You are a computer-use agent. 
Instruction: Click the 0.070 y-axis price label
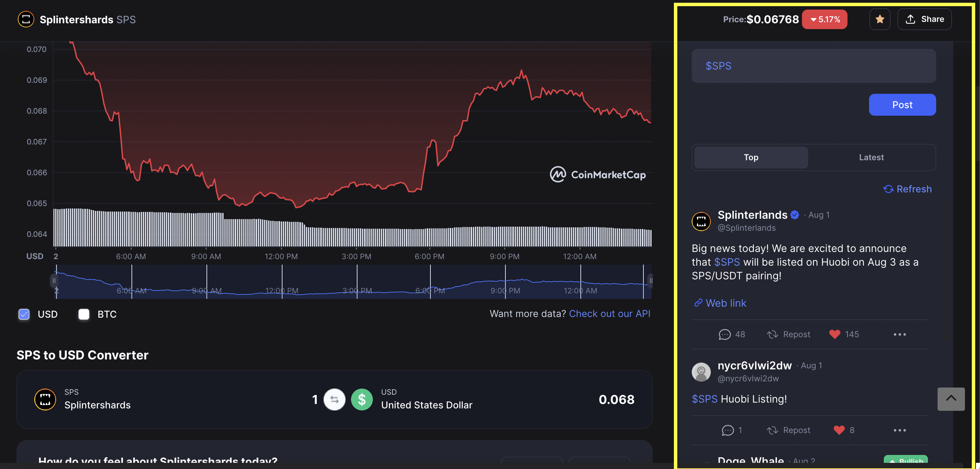tap(37, 49)
